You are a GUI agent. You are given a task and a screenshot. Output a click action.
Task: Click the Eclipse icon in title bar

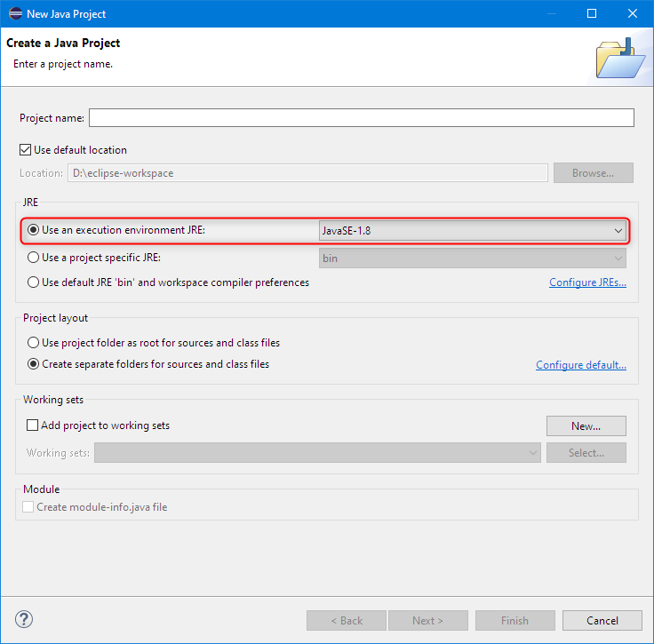(x=13, y=13)
